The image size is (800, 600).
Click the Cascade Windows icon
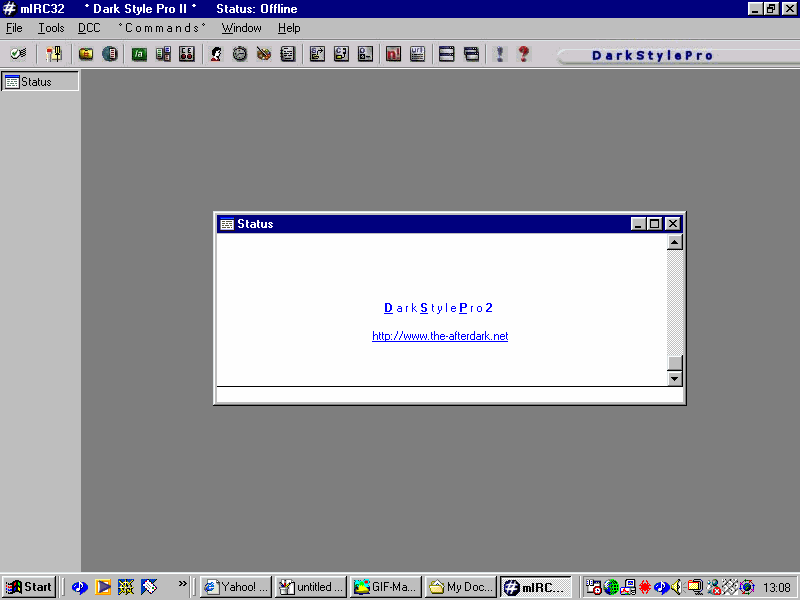(x=471, y=54)
